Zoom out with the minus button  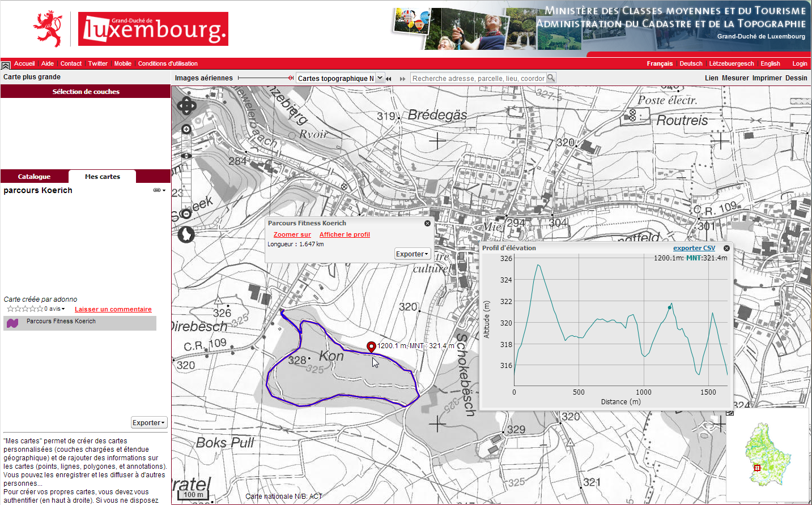tap(186, 214)
